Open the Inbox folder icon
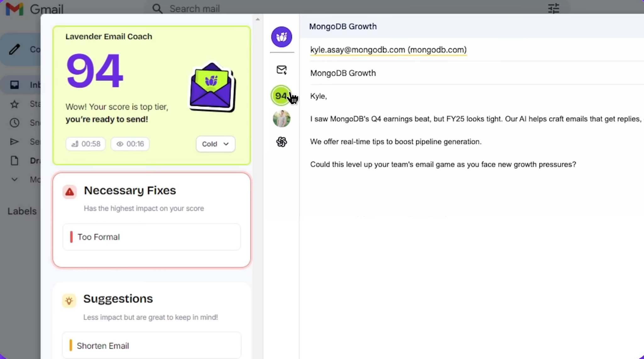This screenshot has height=359, width=644. 14,85
